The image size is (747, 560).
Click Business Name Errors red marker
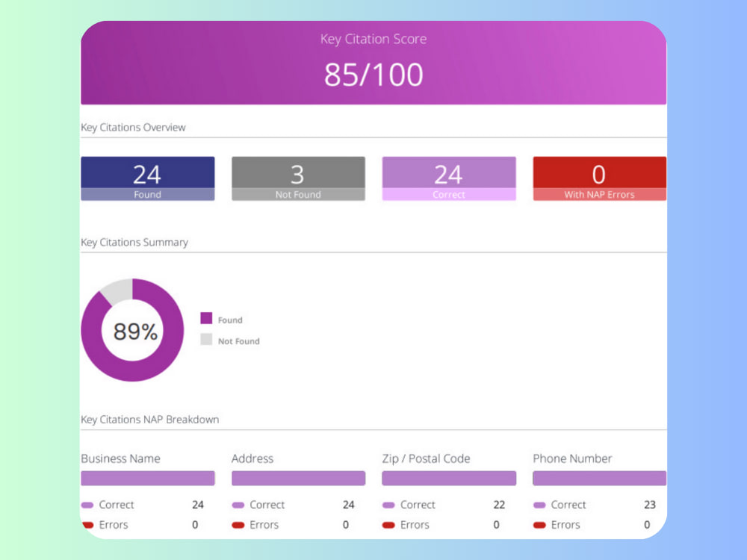pos(87,525)
